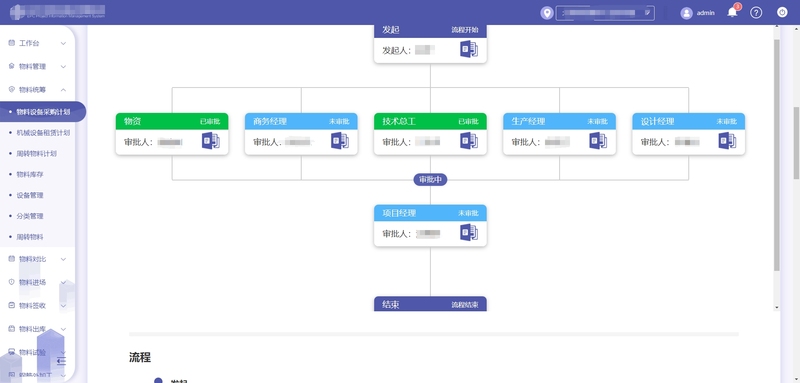Click the help question mark icon

tap(756, 13)
